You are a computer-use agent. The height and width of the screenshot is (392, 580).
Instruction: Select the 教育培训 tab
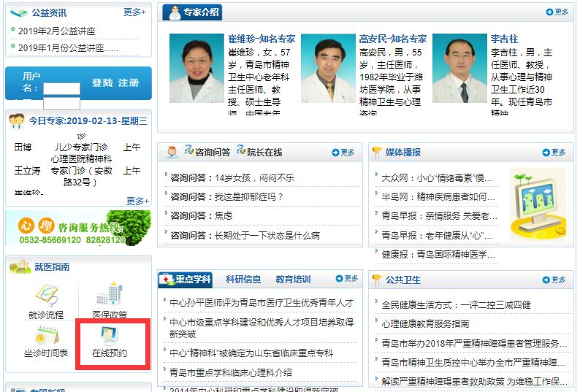tap(293, 279)
